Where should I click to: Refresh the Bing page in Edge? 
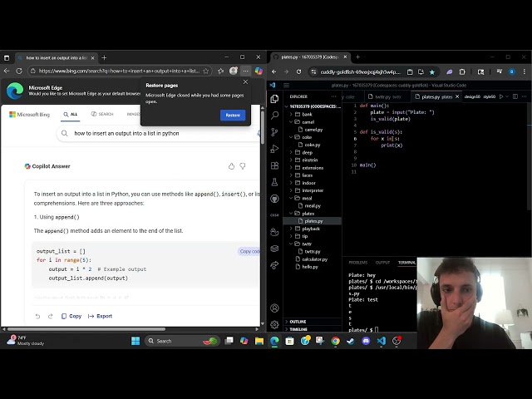[19, 71]
